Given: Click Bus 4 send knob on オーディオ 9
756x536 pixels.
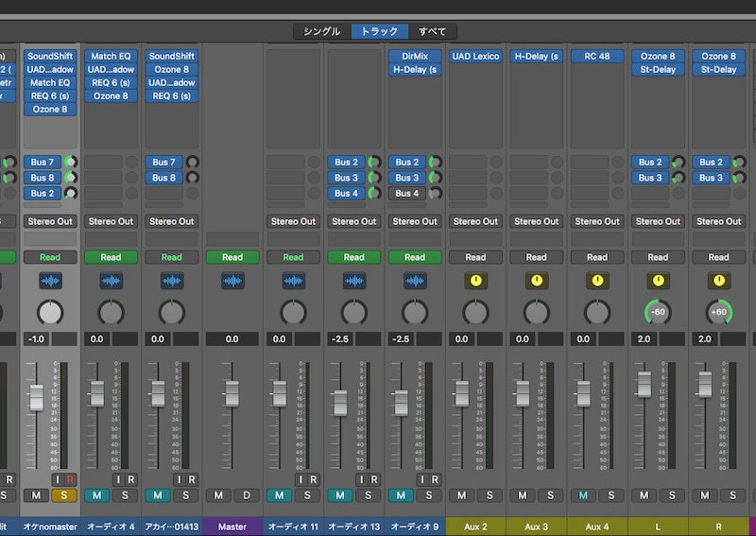Looking at the screenshot, I should (436, 194).
